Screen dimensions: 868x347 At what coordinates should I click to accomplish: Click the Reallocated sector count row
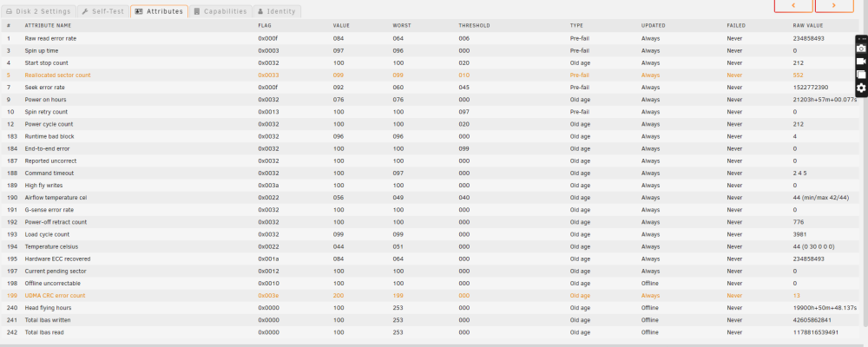(x=430, y=75)
